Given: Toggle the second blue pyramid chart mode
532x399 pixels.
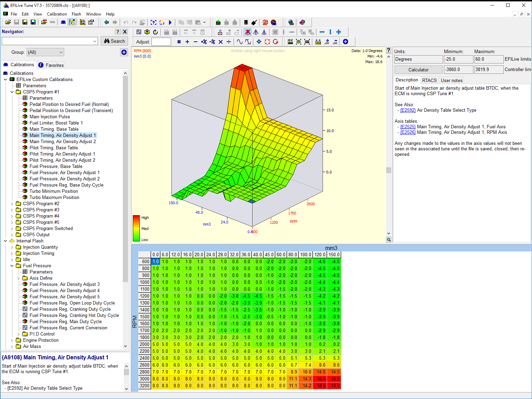Looking at the screenshot, I should click(256, 32).
